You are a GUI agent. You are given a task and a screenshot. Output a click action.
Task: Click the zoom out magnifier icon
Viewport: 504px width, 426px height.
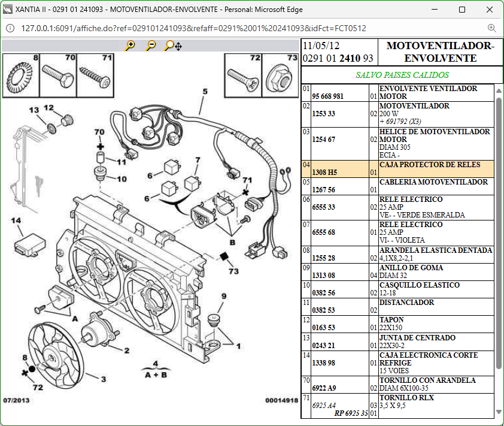tap(151, 46)
